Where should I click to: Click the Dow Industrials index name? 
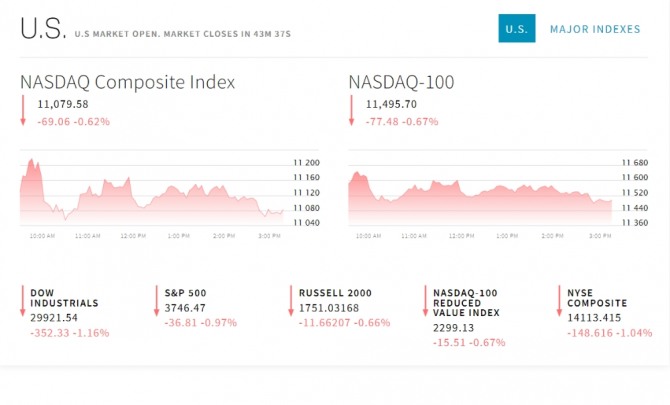pyautogui.click(x=64, y=297)
